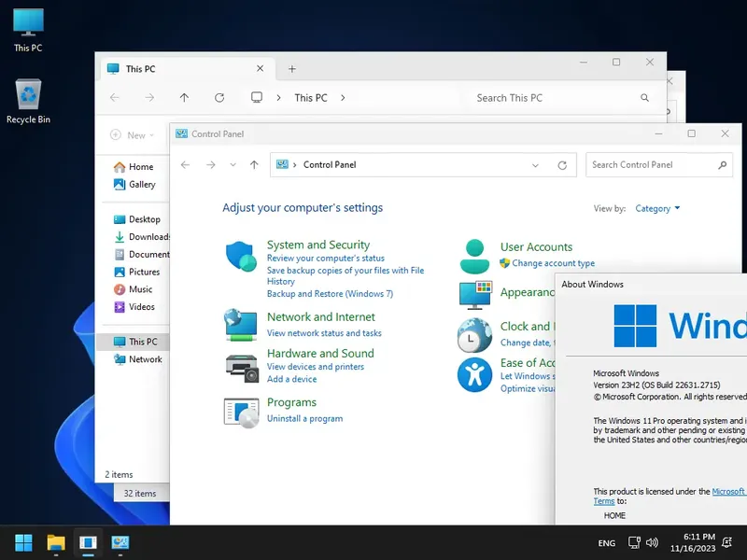Viewport: 747px width, 560px height.
Task: Open the Programs category
Action: (x=292, y=401)
